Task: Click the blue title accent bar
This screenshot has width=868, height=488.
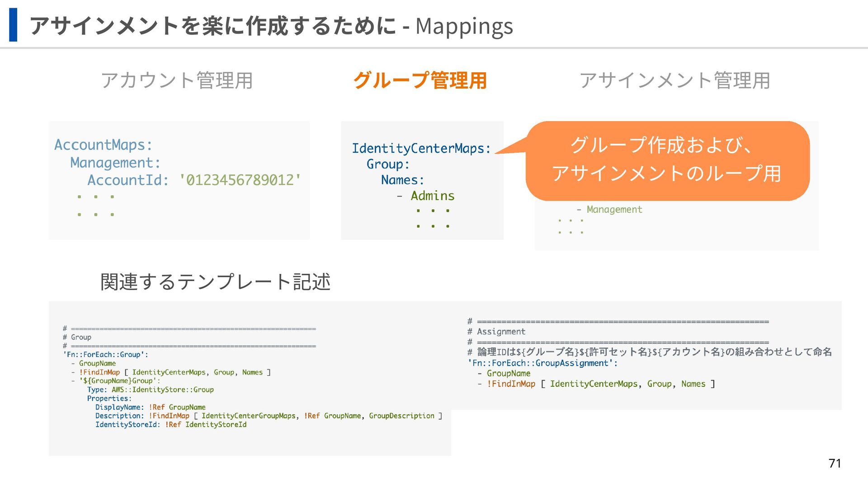Action: 13,25
